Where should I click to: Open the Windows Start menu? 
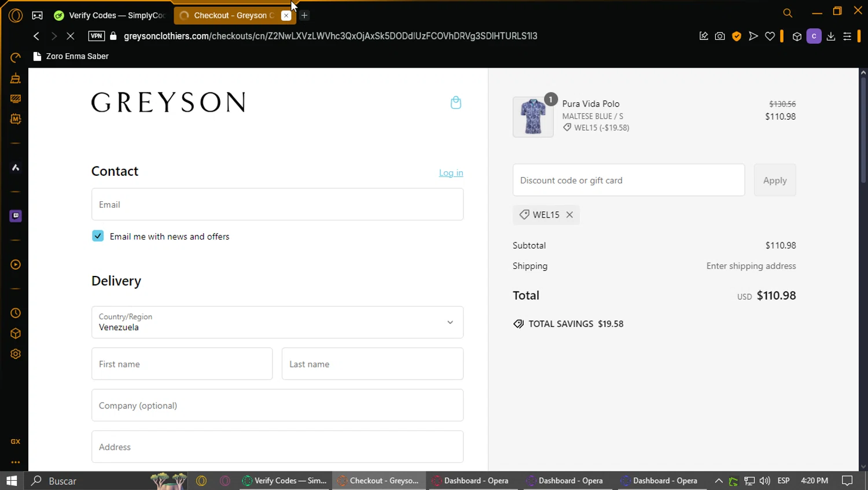pyautogui.click(x=12, y=481)
